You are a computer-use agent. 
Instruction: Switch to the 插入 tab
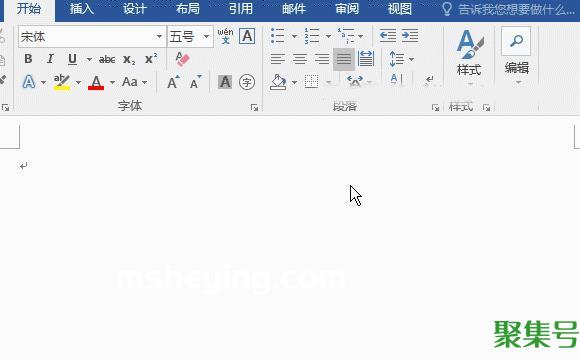(82, 9)
